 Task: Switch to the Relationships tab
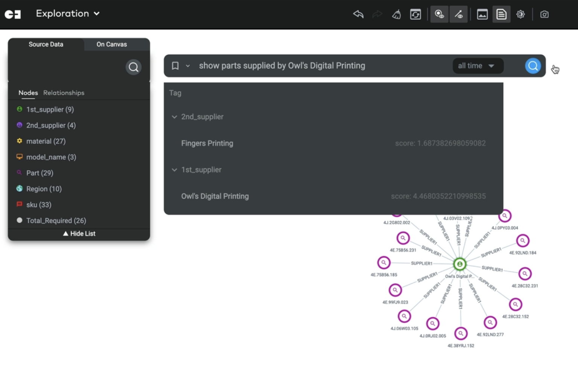click(64, 93)
